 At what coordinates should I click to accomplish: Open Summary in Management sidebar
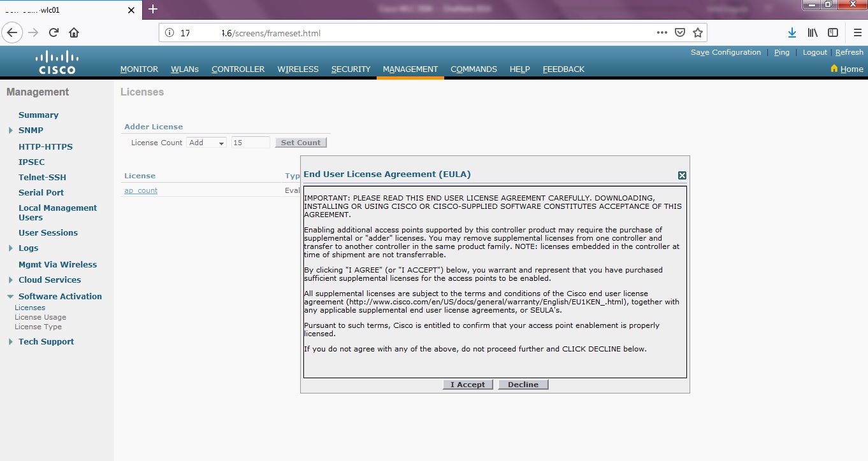click(x=38, y=115)
